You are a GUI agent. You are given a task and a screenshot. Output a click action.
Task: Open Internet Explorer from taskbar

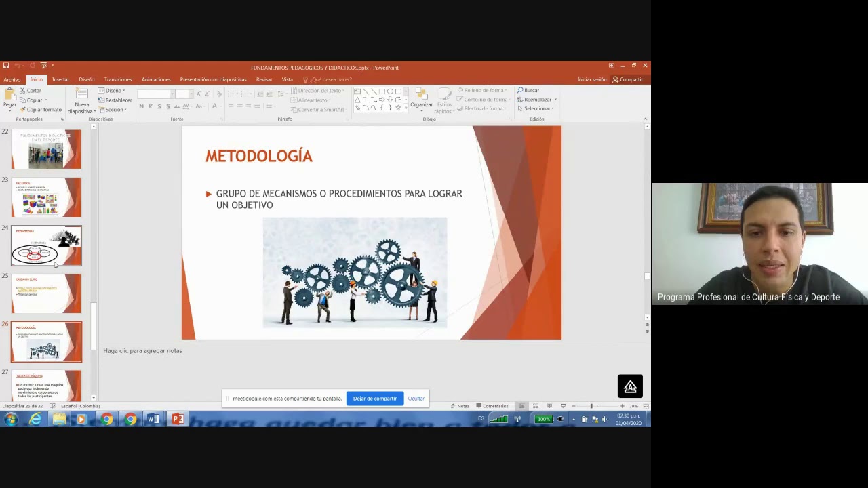tap(35, 420)
